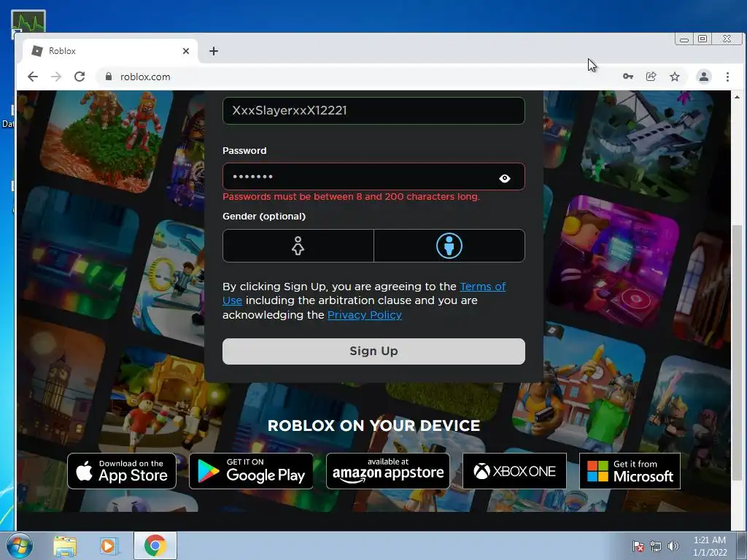
Task: Open the network tray icon
Action: click(656, 546)
